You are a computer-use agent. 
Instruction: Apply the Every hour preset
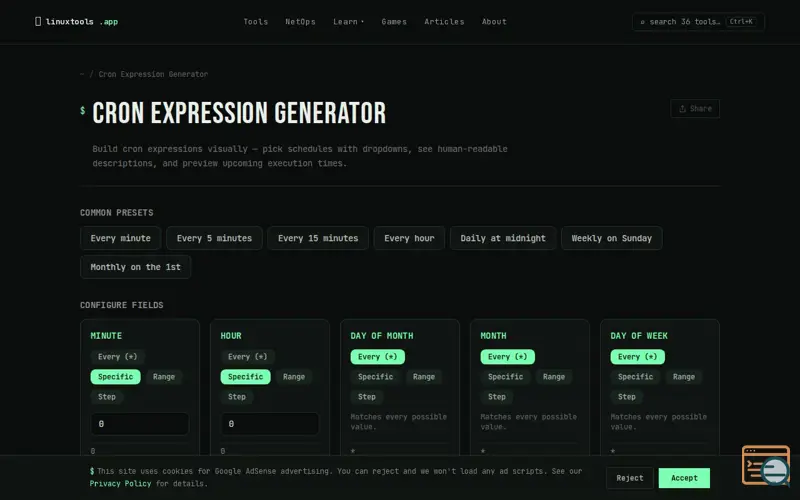tap(409, 238)
